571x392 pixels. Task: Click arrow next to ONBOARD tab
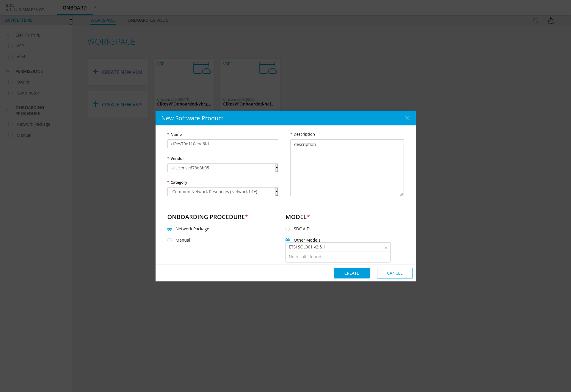(x=95, y=7)
